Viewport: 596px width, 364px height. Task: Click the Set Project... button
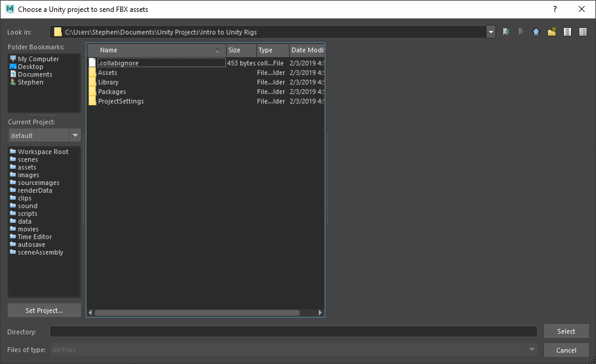(44, 310)
